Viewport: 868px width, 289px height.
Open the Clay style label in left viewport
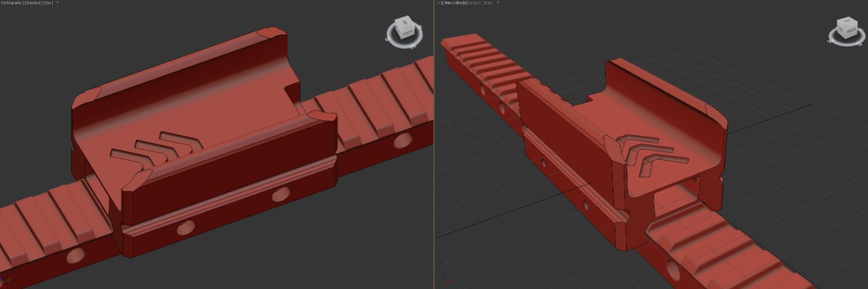(x=47, y=3)
